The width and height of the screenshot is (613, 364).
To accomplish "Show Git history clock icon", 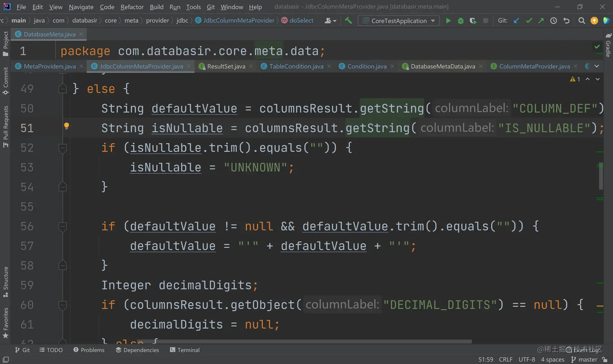I will point(553,21).
